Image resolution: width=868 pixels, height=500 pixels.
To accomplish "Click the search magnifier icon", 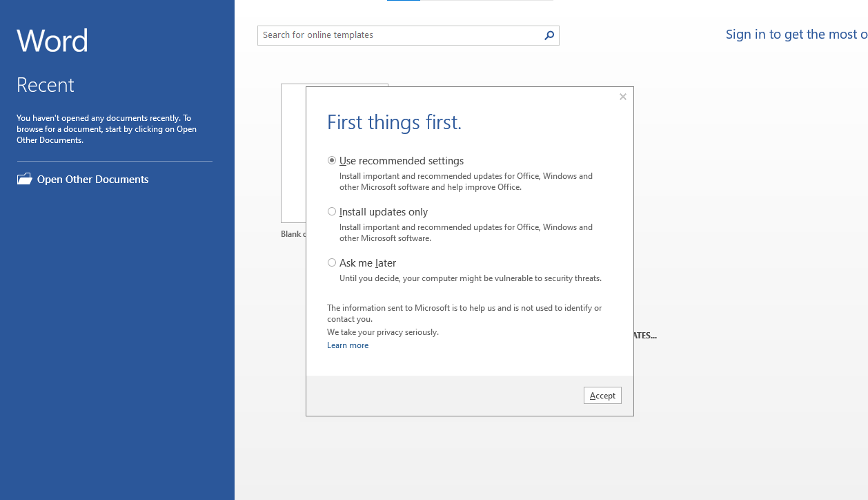I will (549, 35).
